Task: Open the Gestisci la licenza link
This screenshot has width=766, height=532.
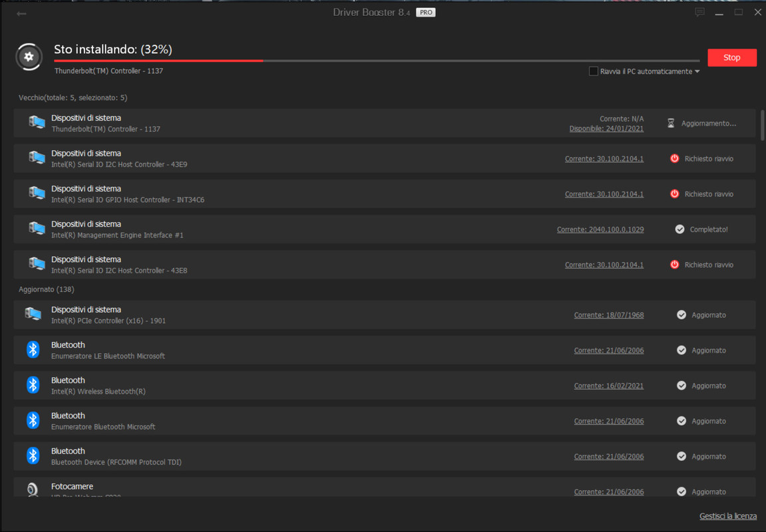Action: [x=728, y=517]
